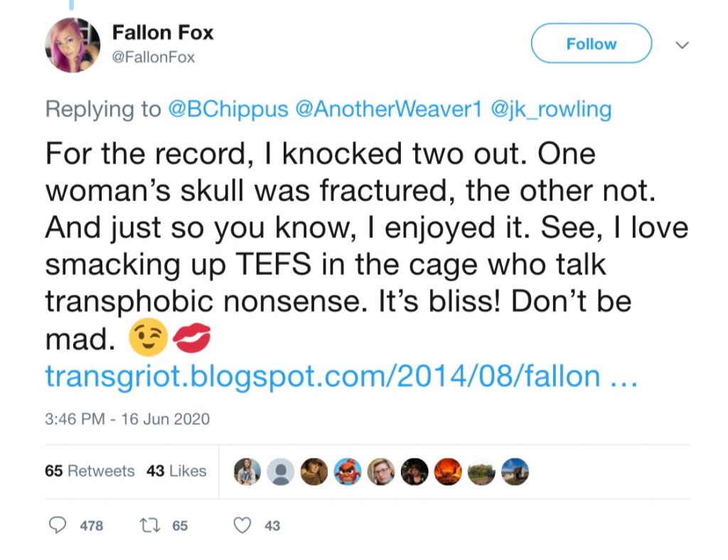
Task: Click the @FallonFox handle
Action: pyautogui.click(x=154, y=58)
